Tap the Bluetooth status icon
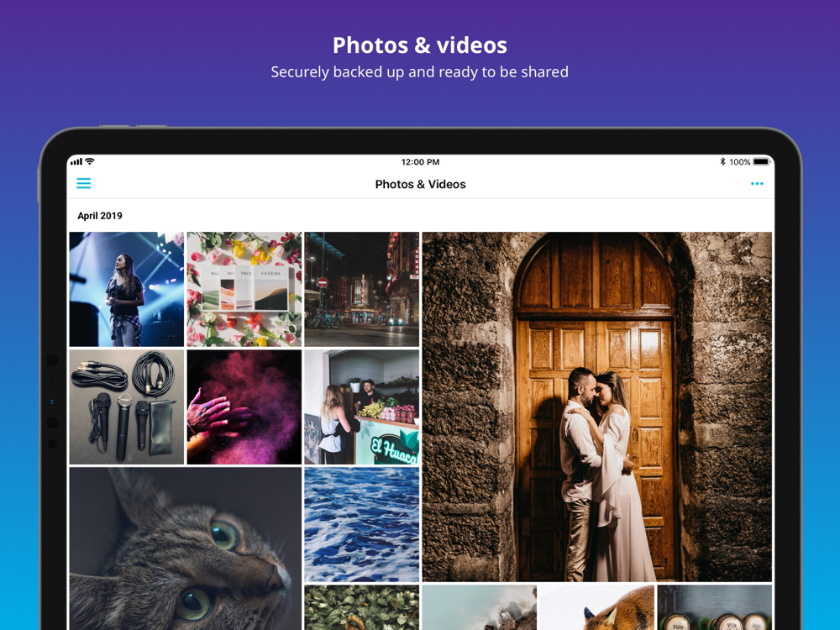 pyautogui.click(x=722, y=161)
